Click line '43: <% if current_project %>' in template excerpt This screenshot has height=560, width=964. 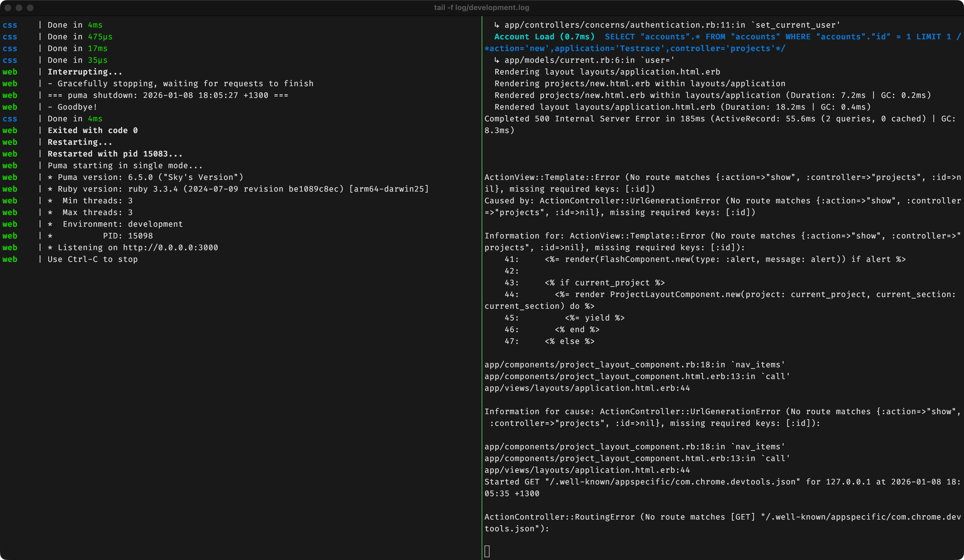tap(585, 283)
